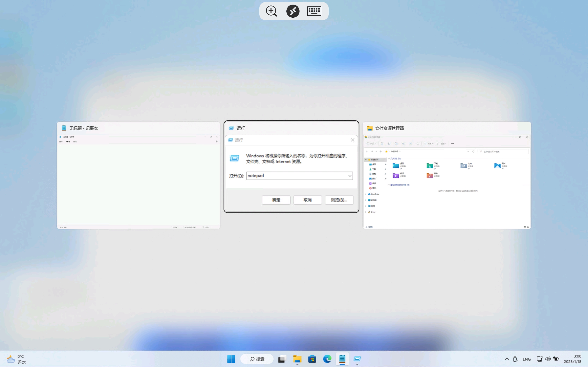
Task: Click the 浏览(B)... button
Action: [339, 200]
